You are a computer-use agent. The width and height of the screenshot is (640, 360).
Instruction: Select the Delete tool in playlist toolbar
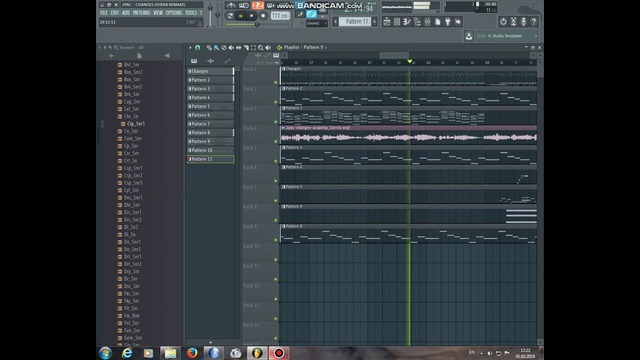tap(224, 48)
